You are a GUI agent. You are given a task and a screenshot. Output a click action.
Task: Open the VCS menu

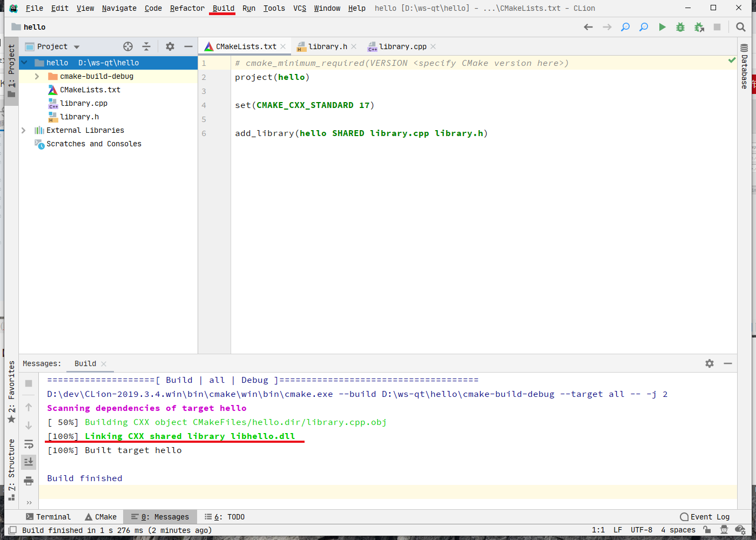point(300,8)
